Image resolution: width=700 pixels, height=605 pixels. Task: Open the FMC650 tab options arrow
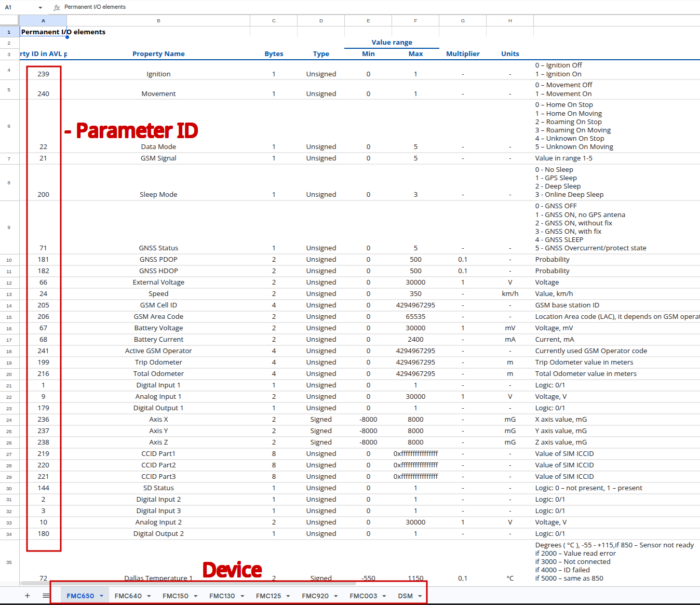[102, 596]
